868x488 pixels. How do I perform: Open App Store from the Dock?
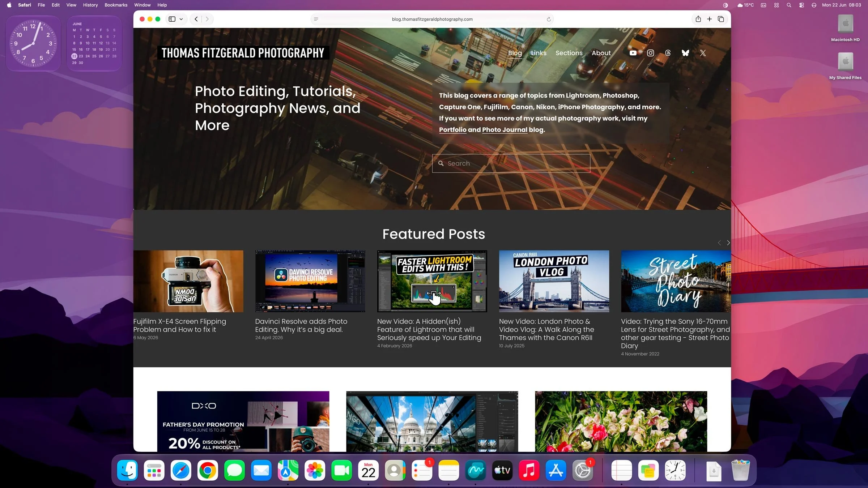tap(556, 470)
